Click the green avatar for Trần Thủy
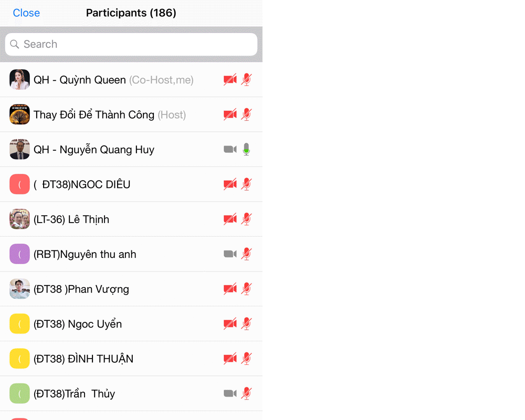The image size is (525, 420). click(x=19, y=394)
